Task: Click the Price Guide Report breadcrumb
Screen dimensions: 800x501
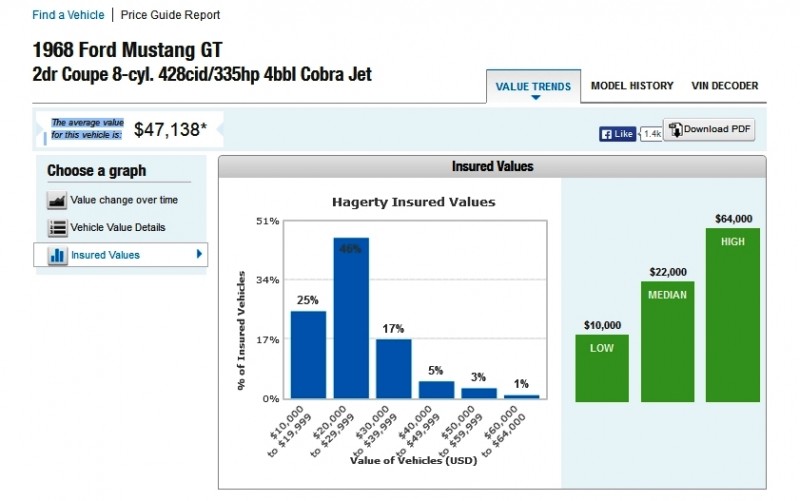Action: coord(170,15)
